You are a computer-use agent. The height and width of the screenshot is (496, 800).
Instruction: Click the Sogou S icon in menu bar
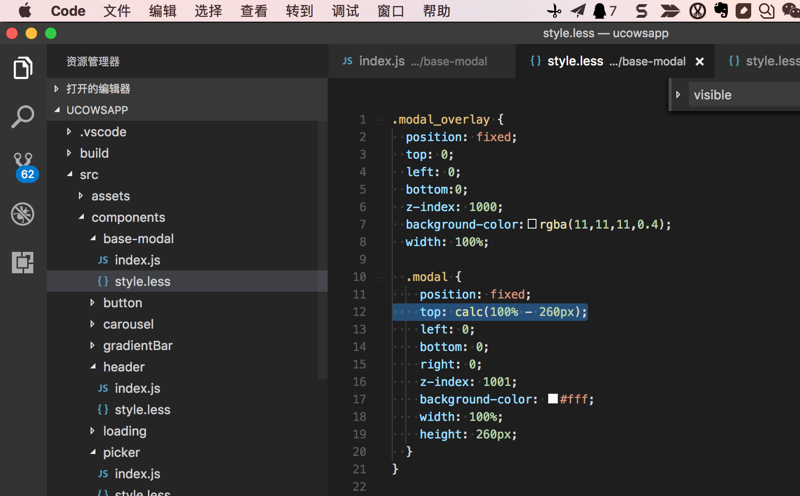(641, 11)
